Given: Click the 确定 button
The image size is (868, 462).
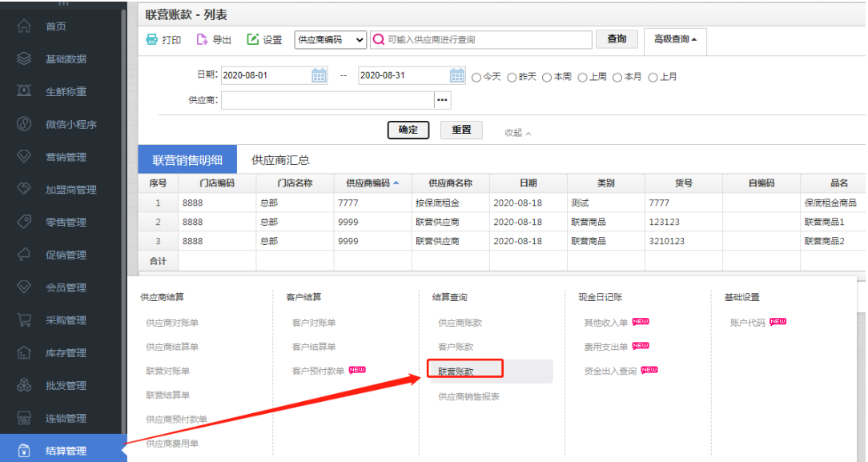Looking at the screenshot, I should pyautogui.click(x=408, y=130).
